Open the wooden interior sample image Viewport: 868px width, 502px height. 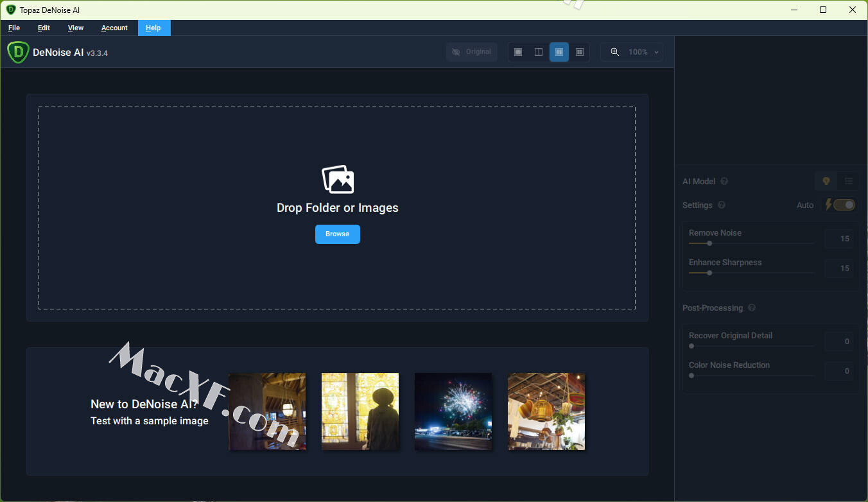pyautogui.click(x=267, y=411)
